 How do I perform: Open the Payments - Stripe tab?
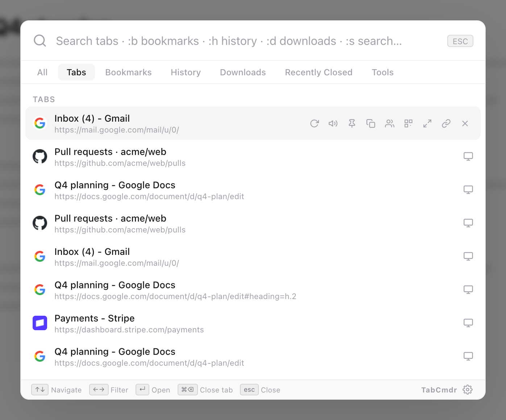coord(253,323)
